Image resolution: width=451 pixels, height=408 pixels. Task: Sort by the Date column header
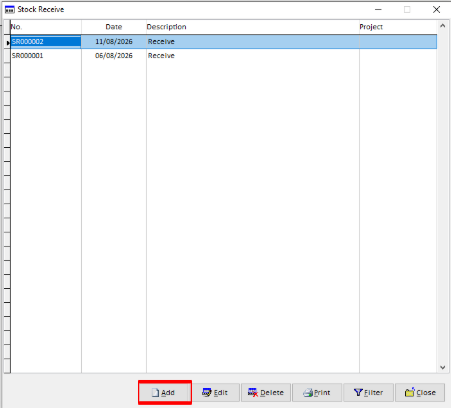pos(114,27)
